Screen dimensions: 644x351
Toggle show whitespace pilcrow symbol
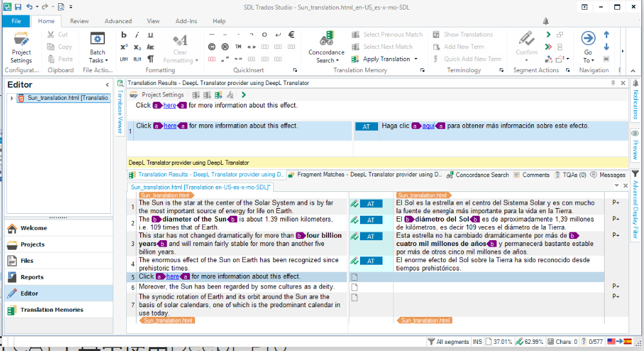150,59
